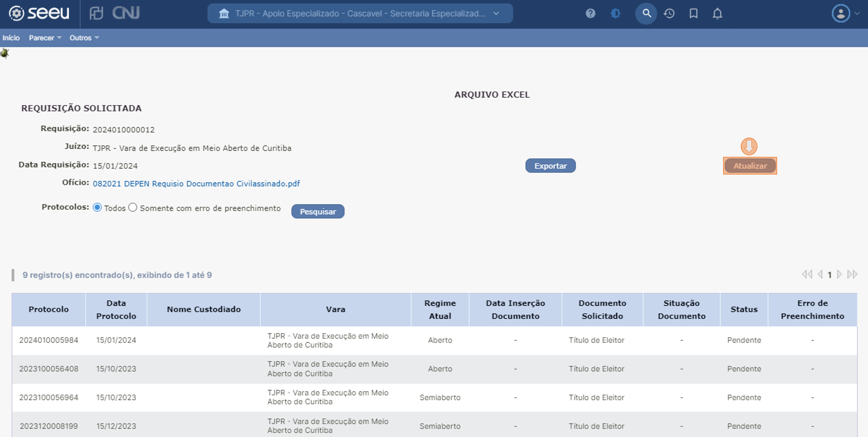
Task: Click the records found summary text
Action: coord(117,275)
